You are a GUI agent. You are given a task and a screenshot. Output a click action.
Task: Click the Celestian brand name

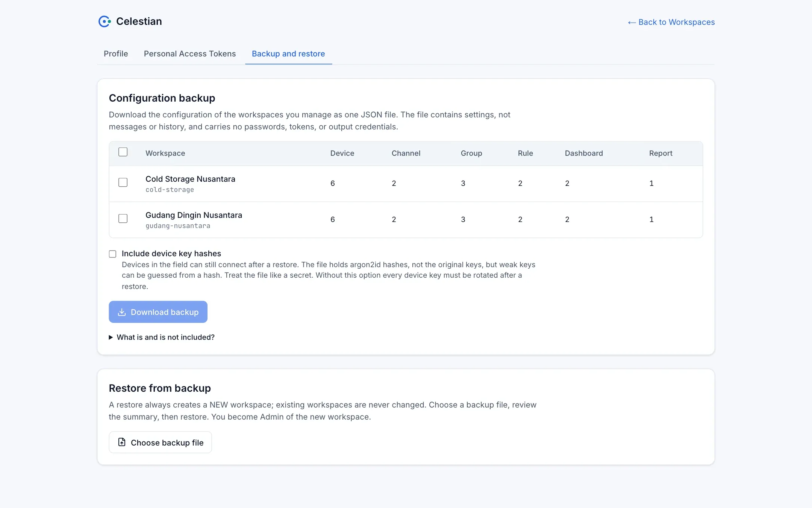pos(139,21)
